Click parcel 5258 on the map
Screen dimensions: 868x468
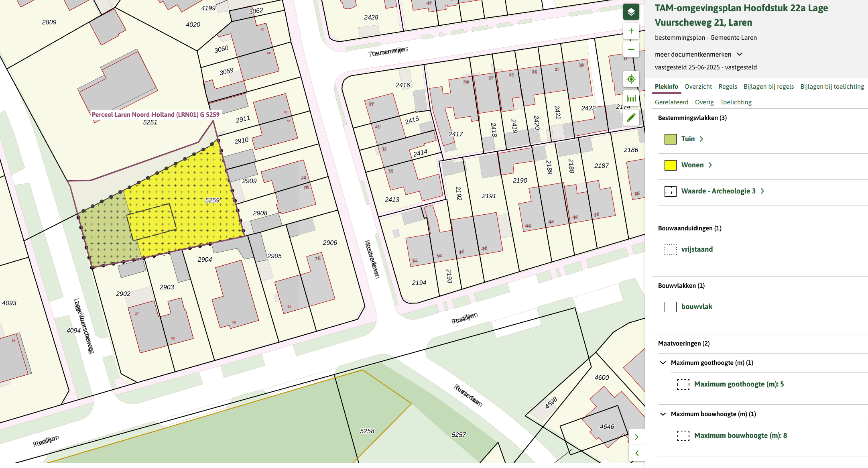click(367, 431)
